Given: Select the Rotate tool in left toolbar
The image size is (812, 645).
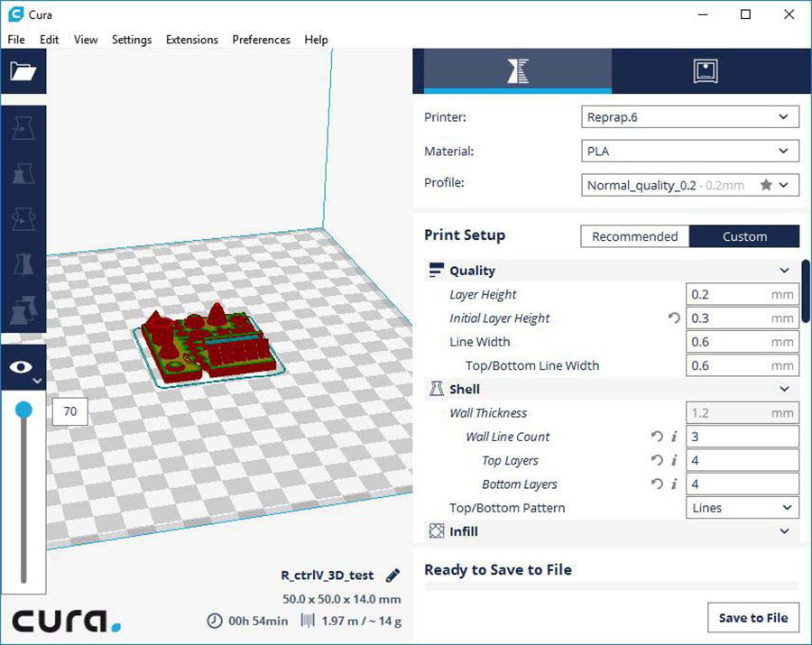Looking at the screenshot, I should click(23, 218).
